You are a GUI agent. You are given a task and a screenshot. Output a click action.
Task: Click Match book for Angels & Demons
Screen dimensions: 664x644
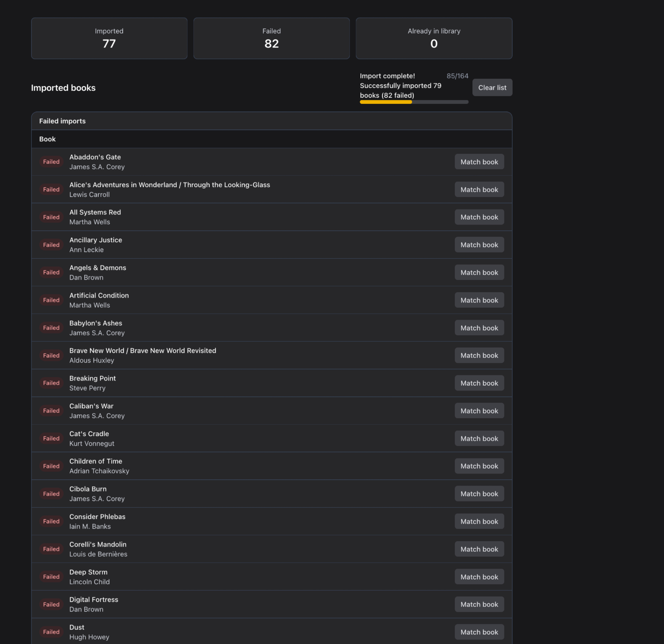[479, 272]
